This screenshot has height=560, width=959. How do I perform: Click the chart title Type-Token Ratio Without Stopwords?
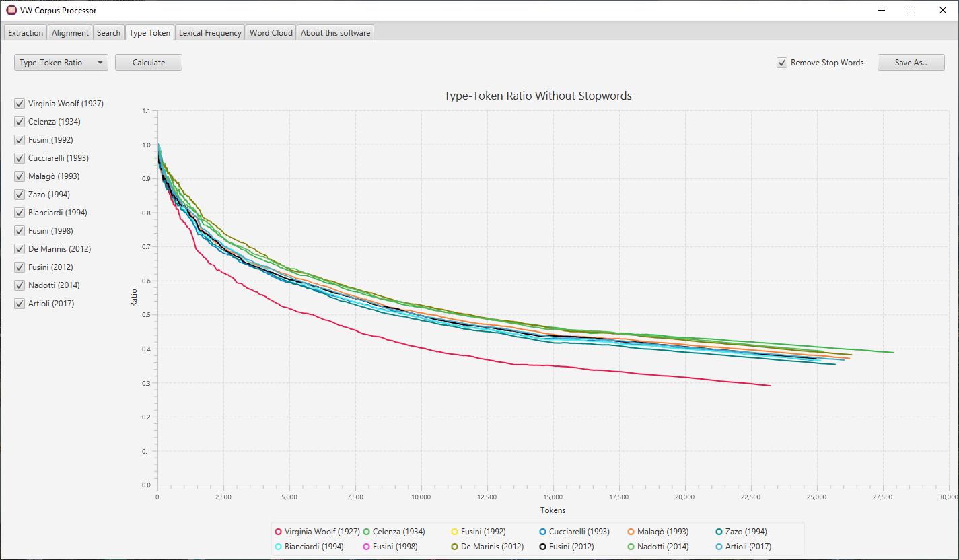tap(538, 96)
